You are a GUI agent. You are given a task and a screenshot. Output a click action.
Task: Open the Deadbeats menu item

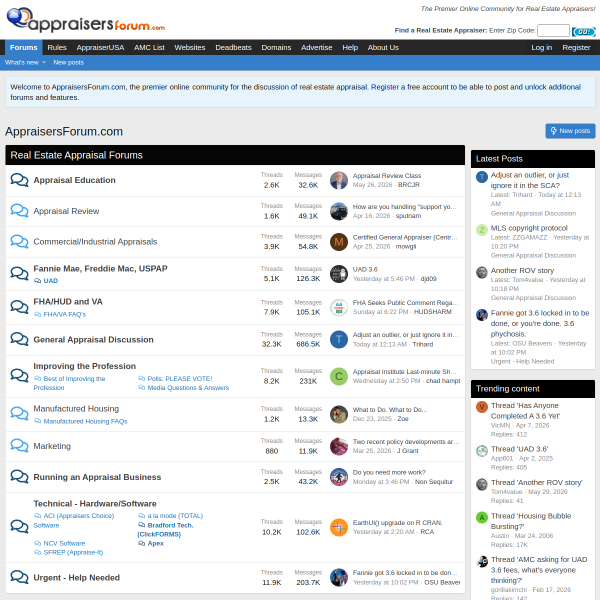233,47
